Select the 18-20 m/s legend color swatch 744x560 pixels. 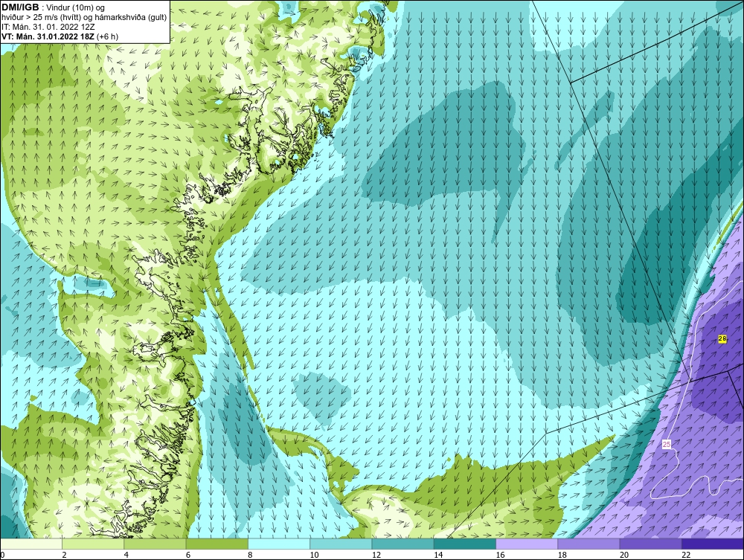click(589, 544)
